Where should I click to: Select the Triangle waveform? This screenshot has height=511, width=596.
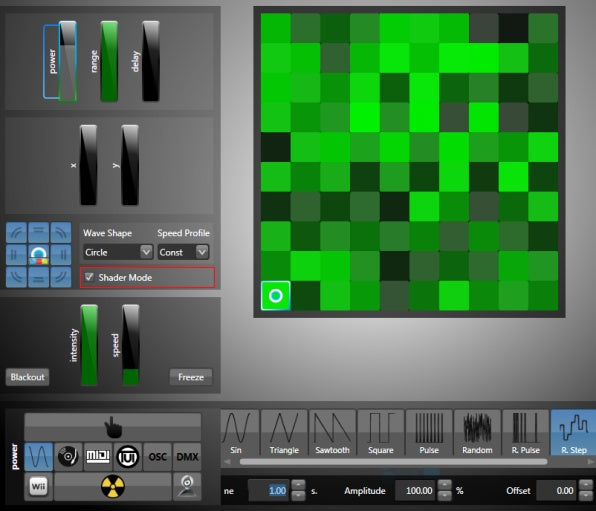[x=284, y=433]
